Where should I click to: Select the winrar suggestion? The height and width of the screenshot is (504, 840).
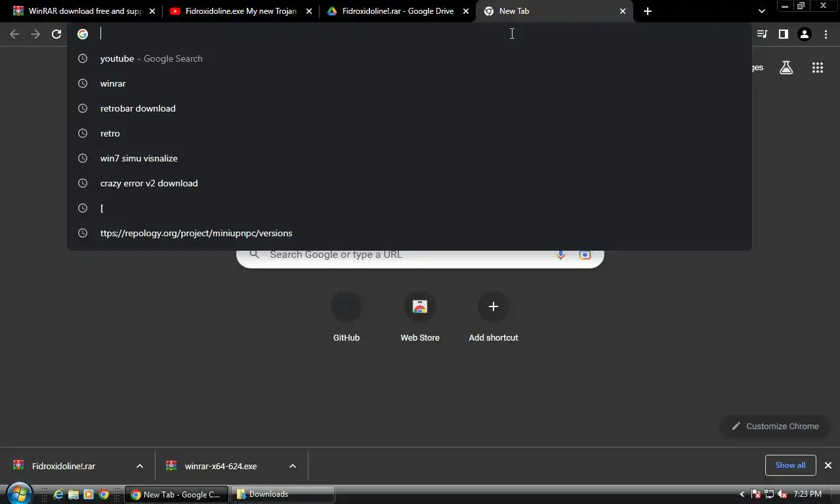tap(409, 83)
